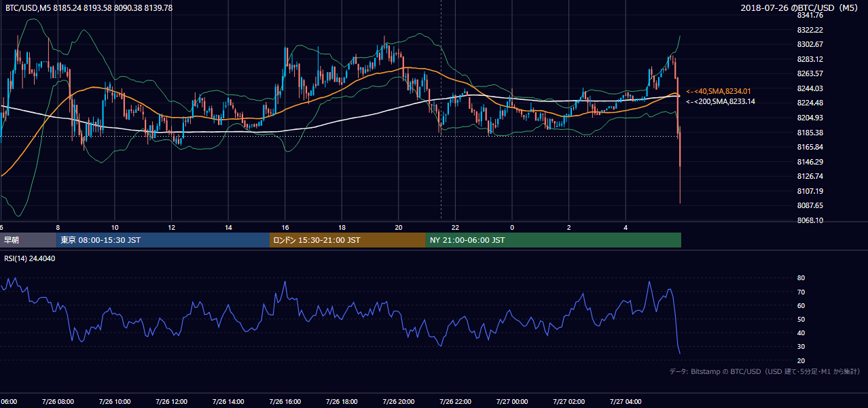Click the 東京 08:00-15:30 JST session bar
Screen dimensions: 868x408
[163, 240]
